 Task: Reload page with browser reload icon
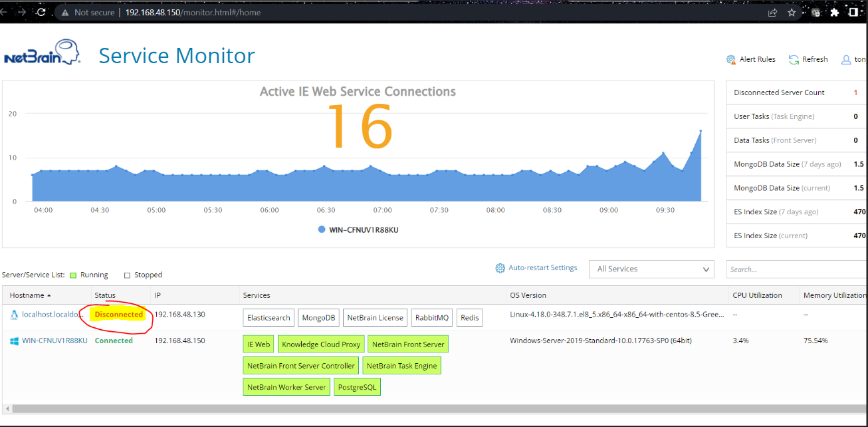tap(41, 12)
